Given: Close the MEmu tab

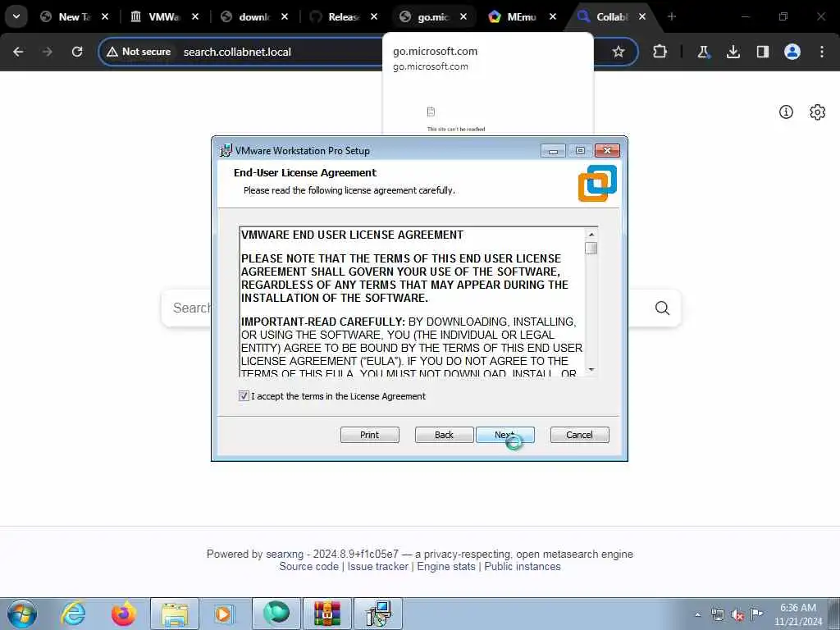Looking at the screenshot, I should pyautogui.click(x=552, y=17).
